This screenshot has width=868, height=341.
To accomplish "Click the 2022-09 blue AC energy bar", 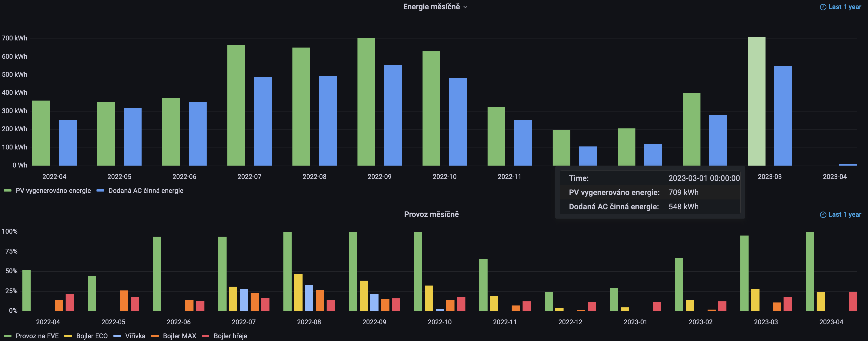I will click(x=392, y=115).
